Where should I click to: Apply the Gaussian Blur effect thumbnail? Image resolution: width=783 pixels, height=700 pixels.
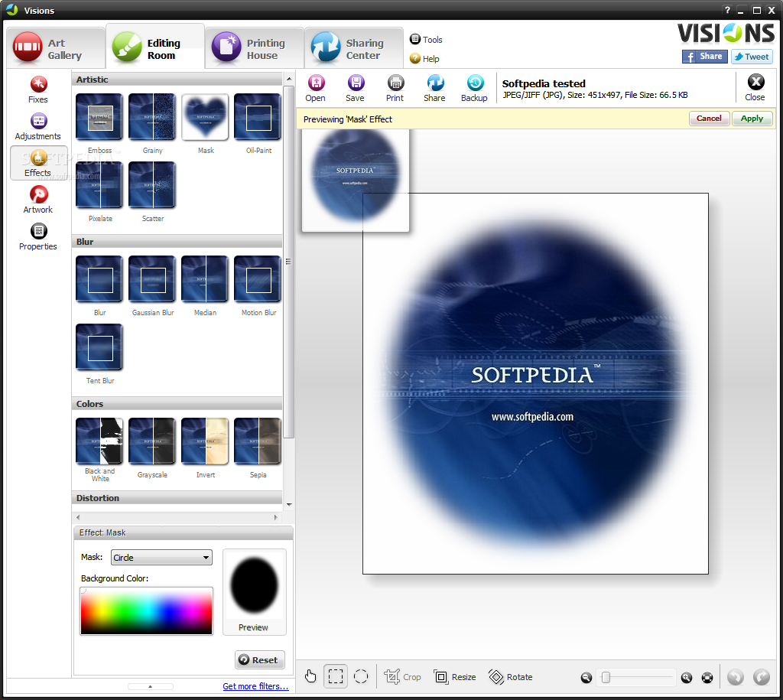tap(152, 279)
